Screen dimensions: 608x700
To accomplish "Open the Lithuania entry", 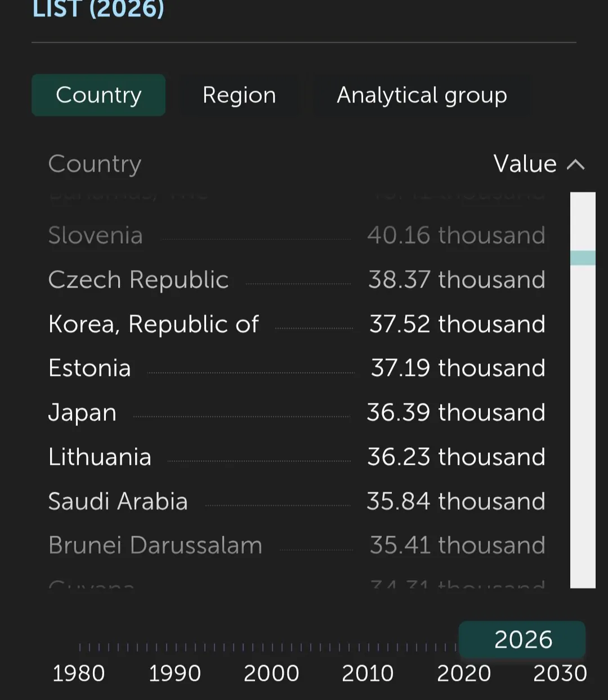I will tap(100, 457).
